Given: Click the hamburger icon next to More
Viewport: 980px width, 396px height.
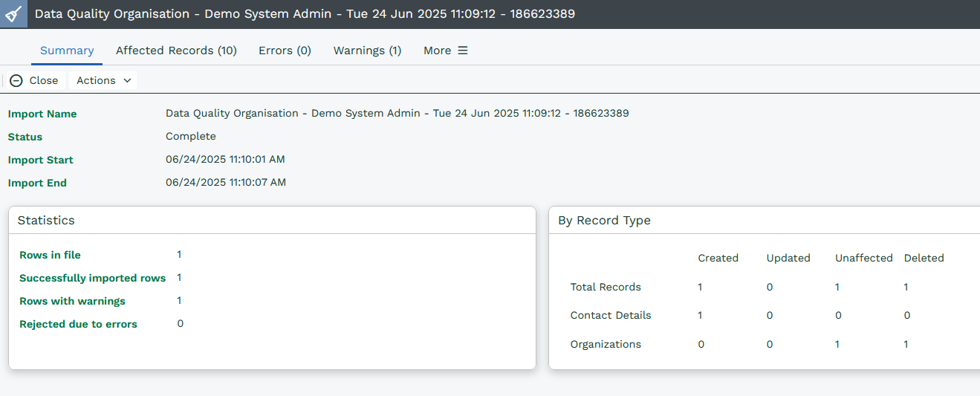Looking at the screenshot, I should click(462, 51).
